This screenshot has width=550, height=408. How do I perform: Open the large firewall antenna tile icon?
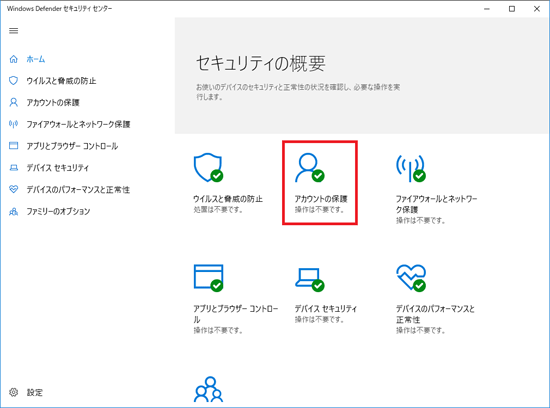tap(411, 168)
